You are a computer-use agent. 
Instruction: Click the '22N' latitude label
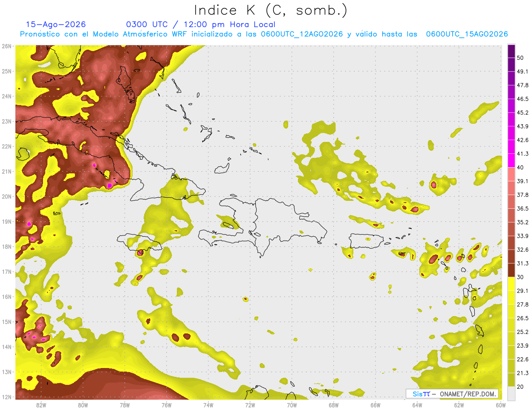pos(6,146)
